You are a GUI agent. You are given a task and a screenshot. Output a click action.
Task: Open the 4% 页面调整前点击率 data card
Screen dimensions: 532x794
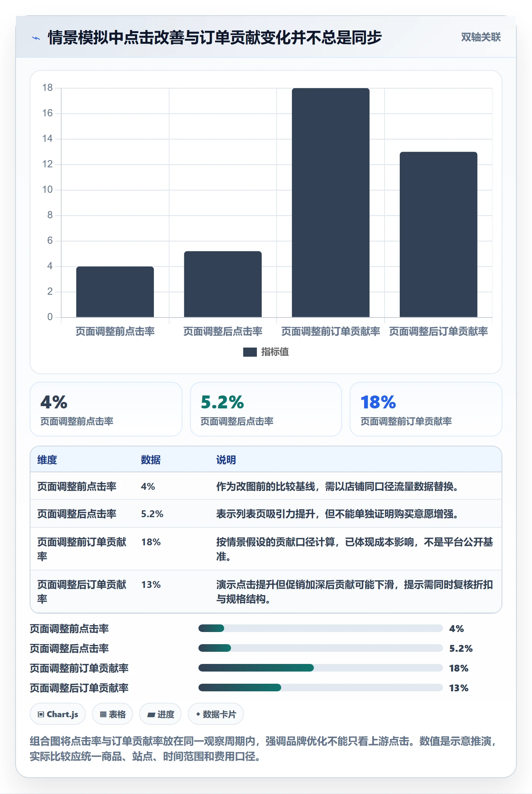coord(106,409)
